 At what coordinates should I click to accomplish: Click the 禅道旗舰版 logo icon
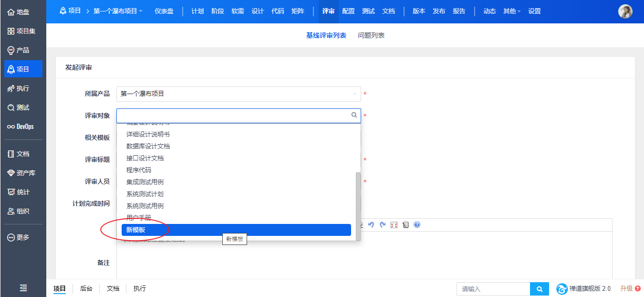[562, 289]
